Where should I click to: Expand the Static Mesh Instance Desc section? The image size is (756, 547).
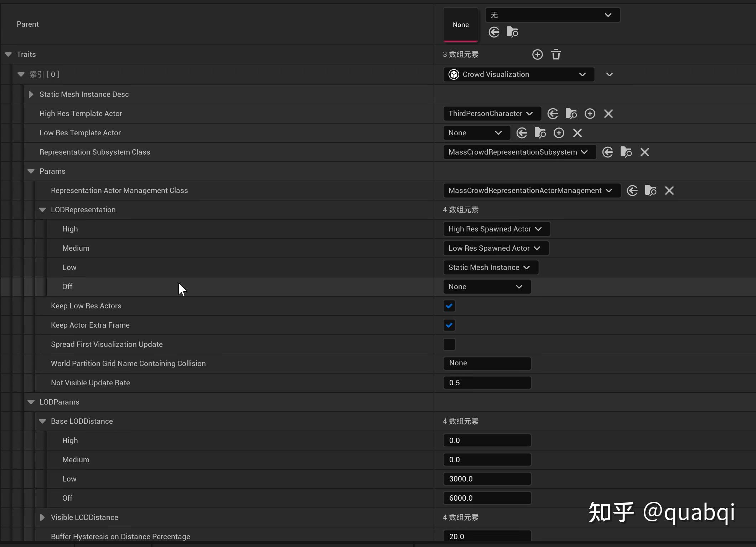click(31, 94)
